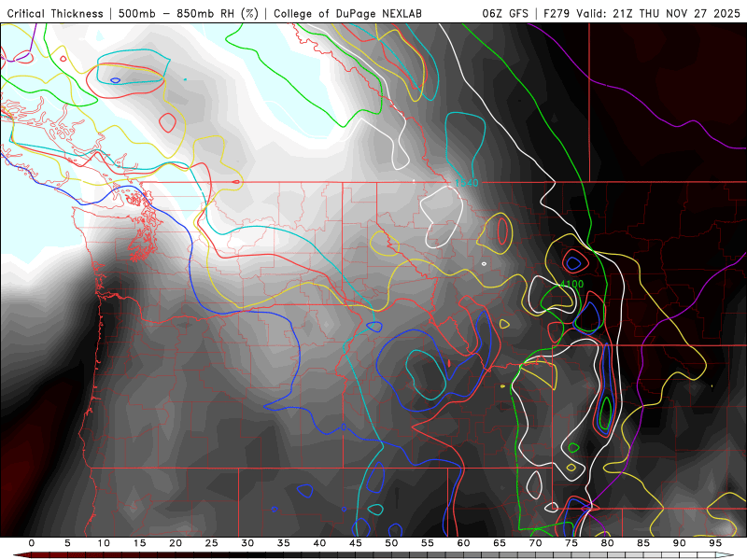Click the "5" value on the color scale
The height and width of the screenshot is (560, 747).
(x=67, y=543)
